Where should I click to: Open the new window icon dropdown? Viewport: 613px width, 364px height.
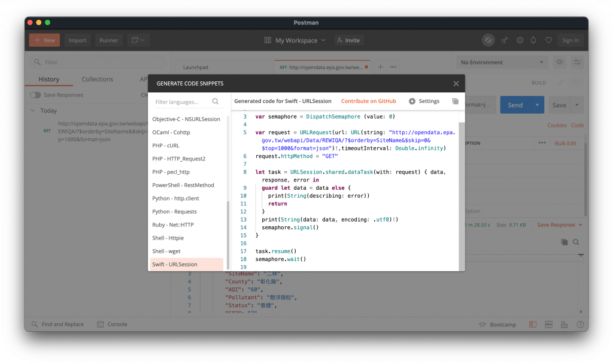tap(138, 40)
